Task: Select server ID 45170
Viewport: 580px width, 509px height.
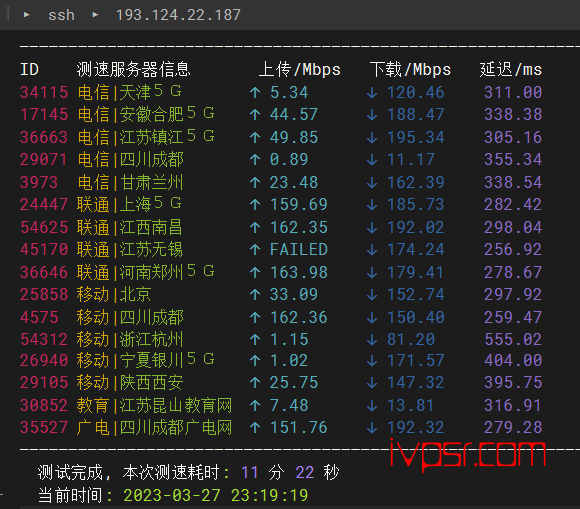Action: pyautogui.click(x=44, y=249)
